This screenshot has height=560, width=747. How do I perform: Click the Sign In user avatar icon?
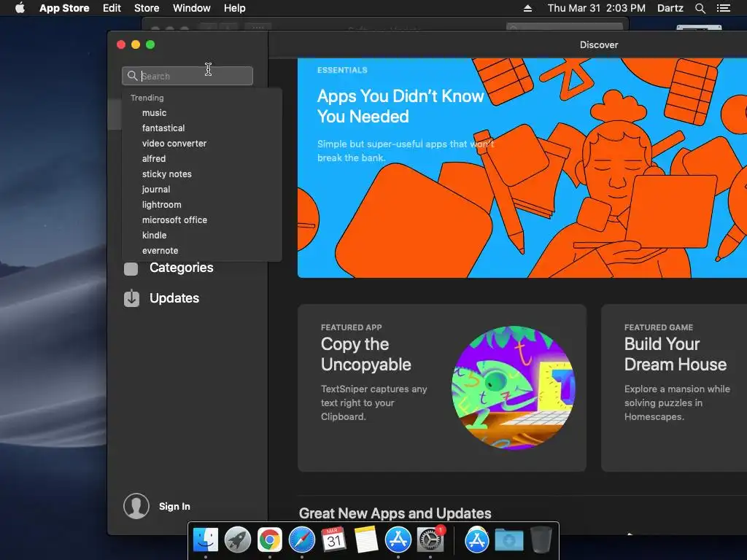coord(136,506)
